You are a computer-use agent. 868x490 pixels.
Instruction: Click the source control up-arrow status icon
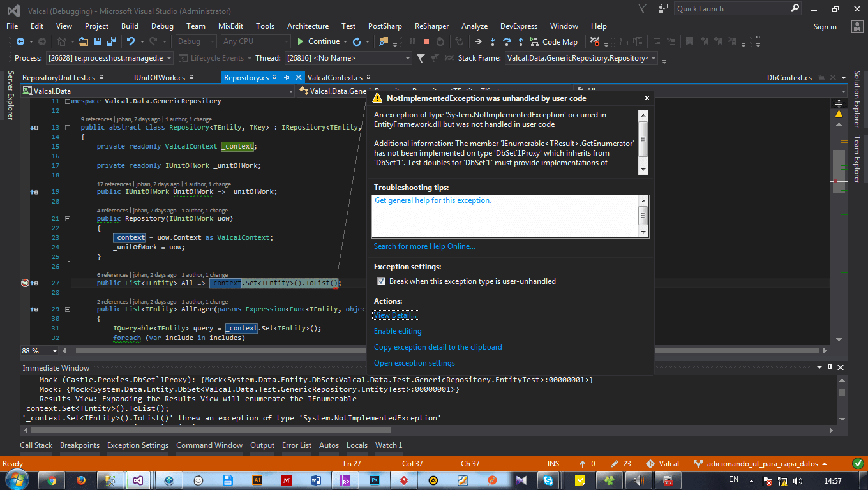tap(583, 464)
